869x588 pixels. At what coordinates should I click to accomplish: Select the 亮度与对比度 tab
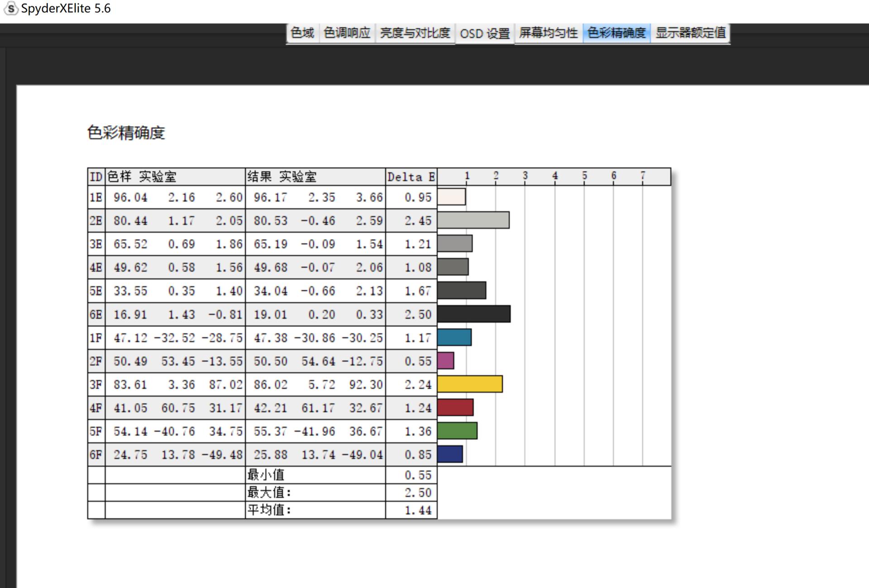pos(415,33)
